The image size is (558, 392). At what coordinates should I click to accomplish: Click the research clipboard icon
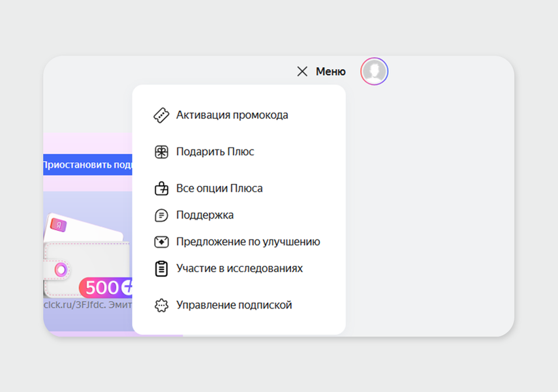pos(161,269)
